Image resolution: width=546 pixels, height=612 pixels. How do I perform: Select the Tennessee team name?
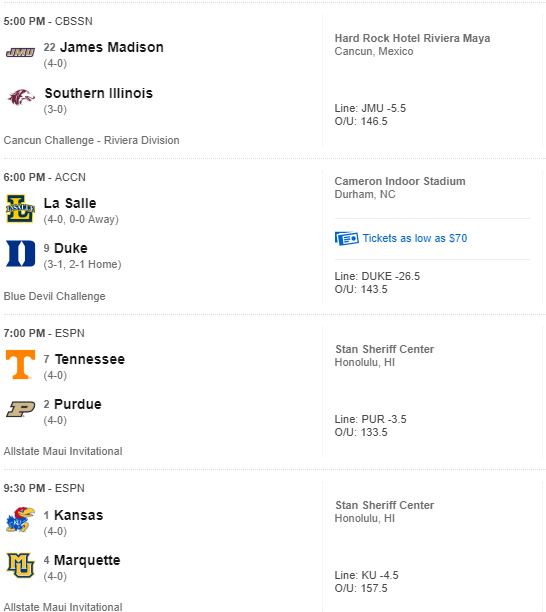90,359
